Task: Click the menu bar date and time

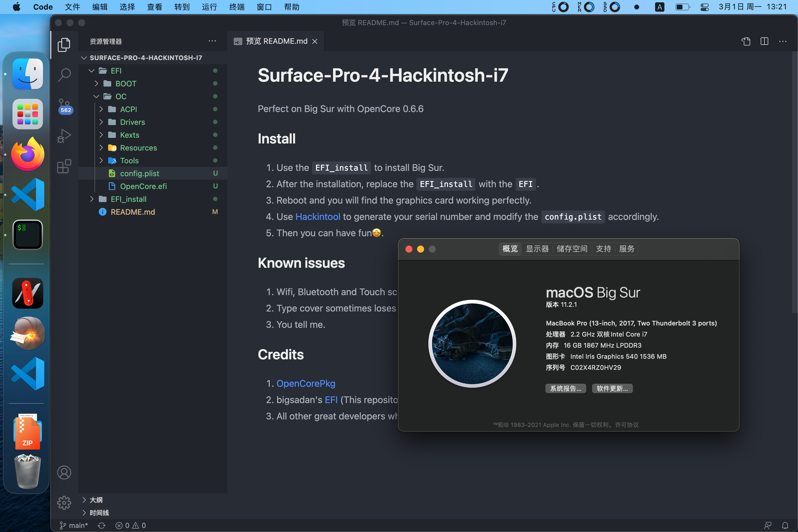Action: [x=752, y=7]
